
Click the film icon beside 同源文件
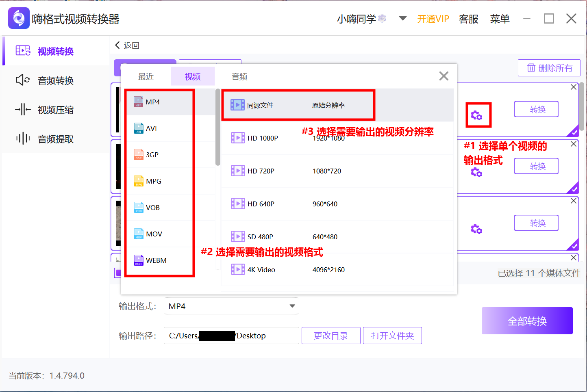coord(237,105)
